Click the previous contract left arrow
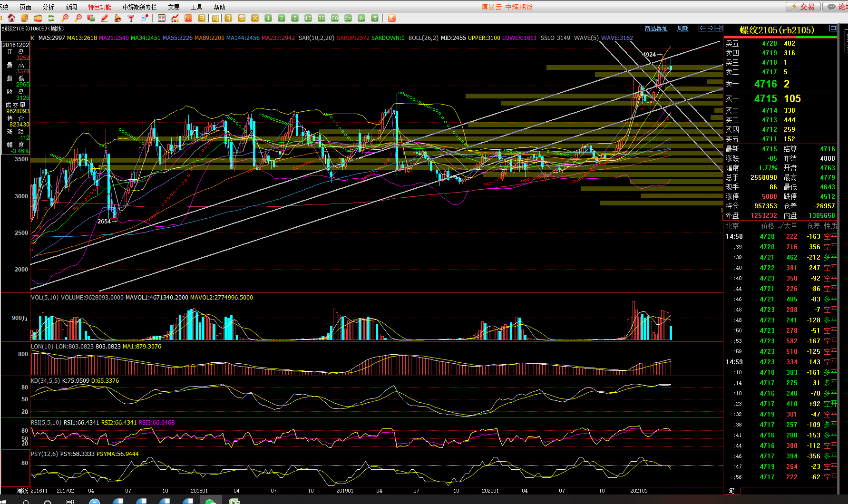This screenshot has width=848, height=504. (702, 28)
